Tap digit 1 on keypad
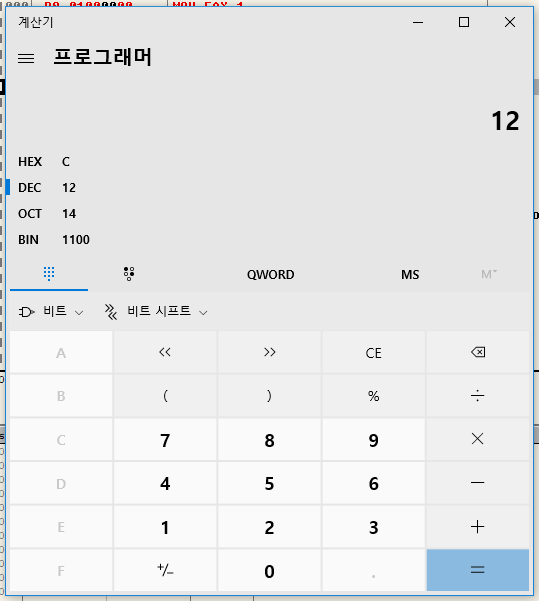 pos(165,527)
